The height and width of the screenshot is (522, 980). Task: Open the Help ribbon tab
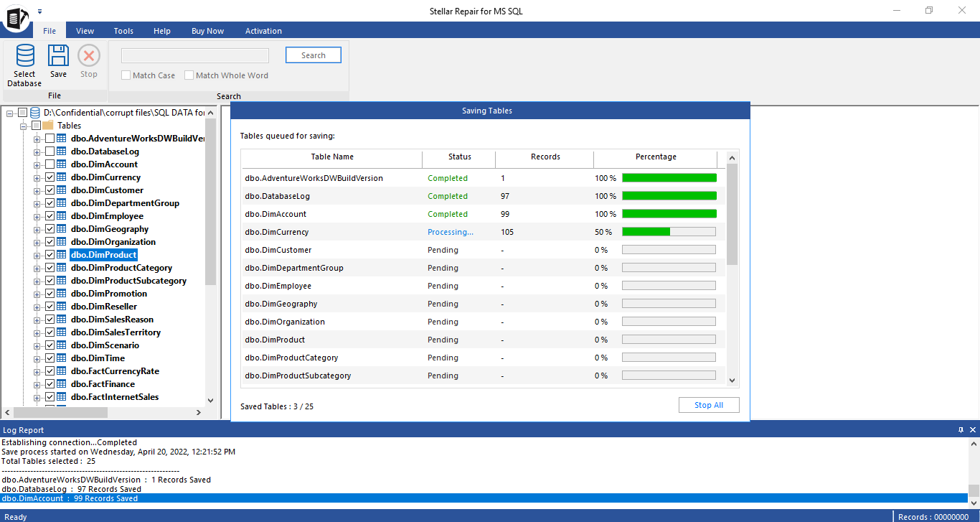[x=162, y=31]
